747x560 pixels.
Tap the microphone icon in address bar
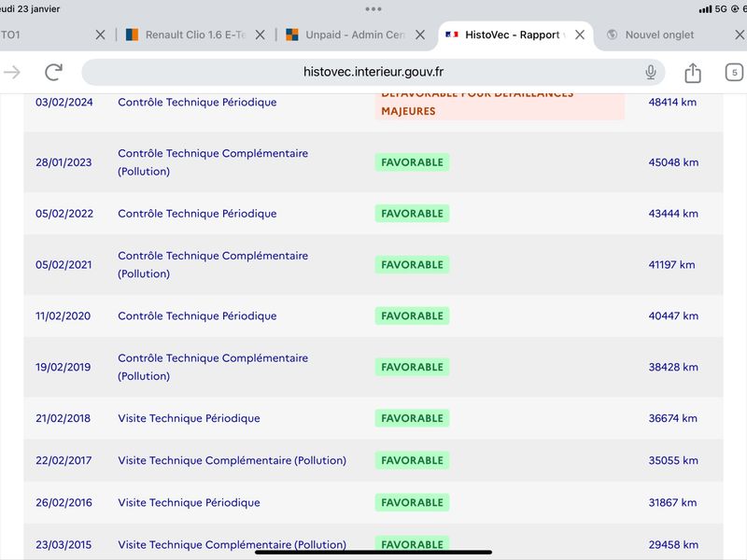point(650,73)
